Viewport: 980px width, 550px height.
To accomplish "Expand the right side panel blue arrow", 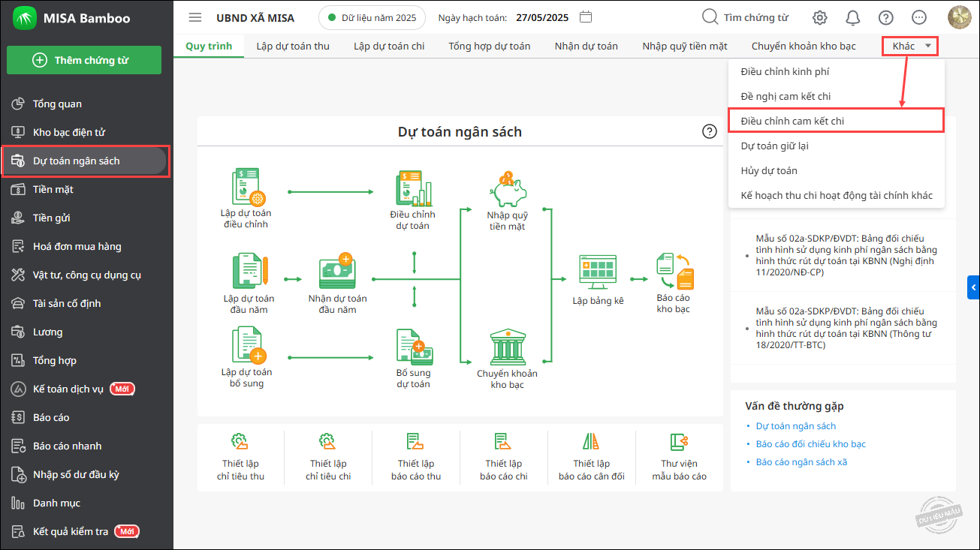I will click(x=973, y=287).
